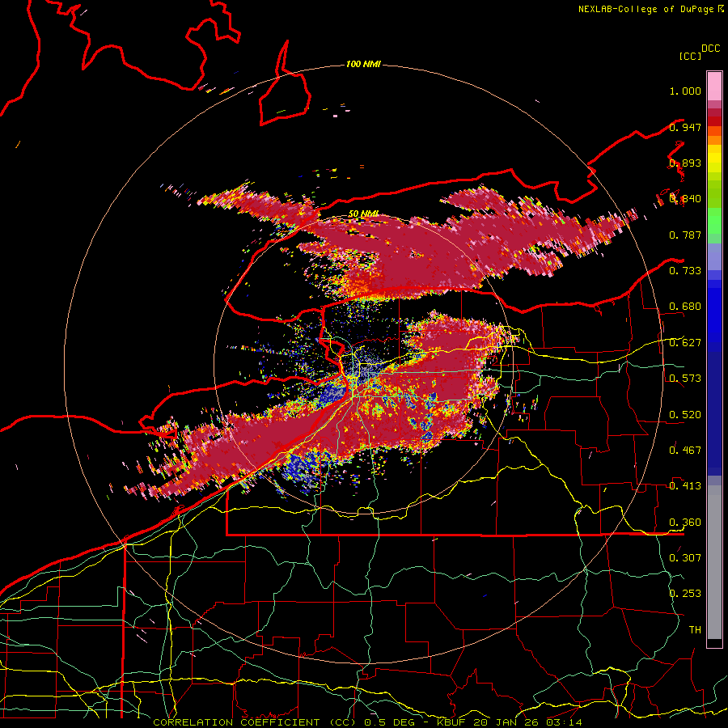728x728 pixels.
Task: Click the 0.573 scale value
Action: (685, 379)
